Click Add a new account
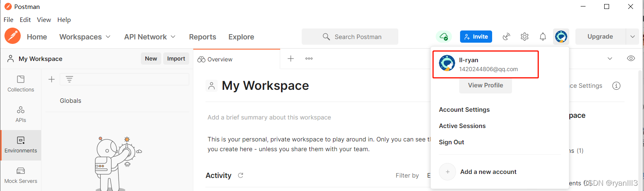 [x=488, y=172]
